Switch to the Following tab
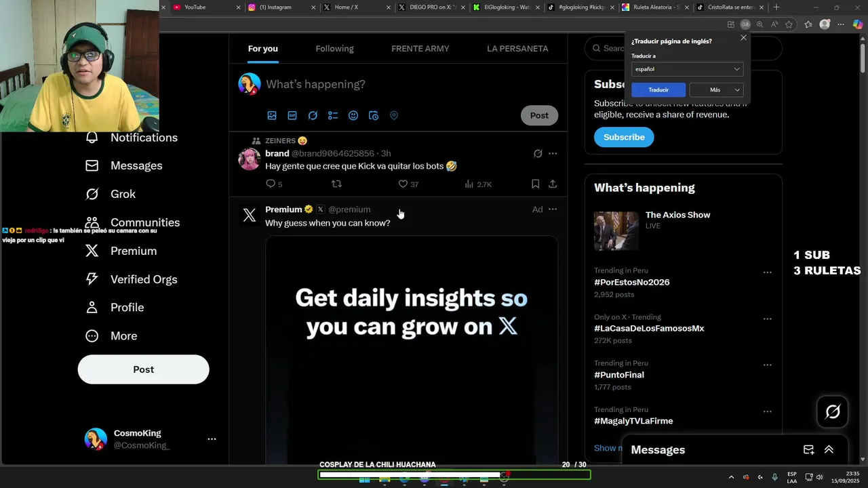 [334, 49]
